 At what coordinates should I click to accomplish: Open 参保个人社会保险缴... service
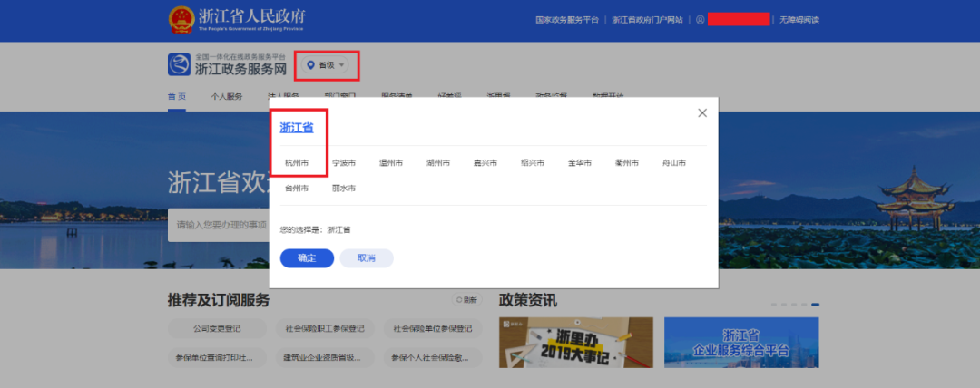433,357
